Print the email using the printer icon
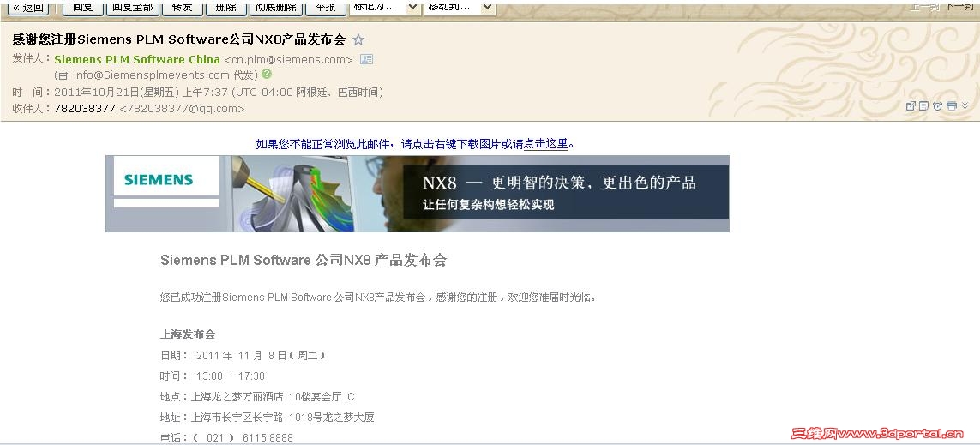Screen dimensions: 980x445 click(x=951, y=106)
